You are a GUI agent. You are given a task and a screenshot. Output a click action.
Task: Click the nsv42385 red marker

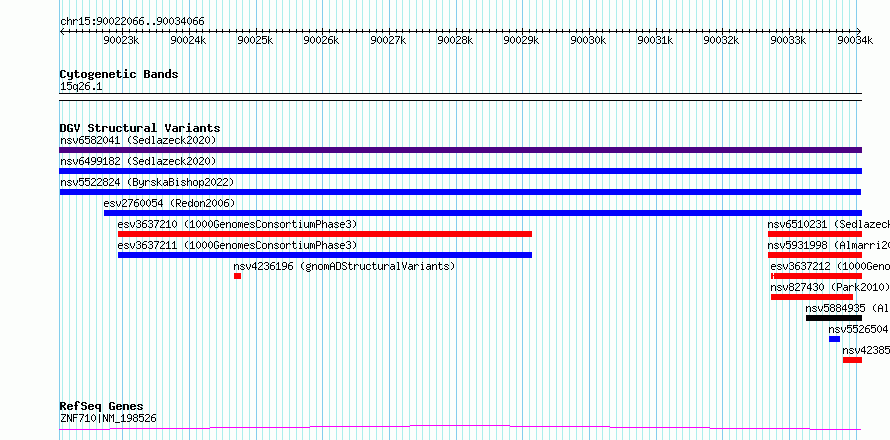pyautogui.click(x=852, y=360)
